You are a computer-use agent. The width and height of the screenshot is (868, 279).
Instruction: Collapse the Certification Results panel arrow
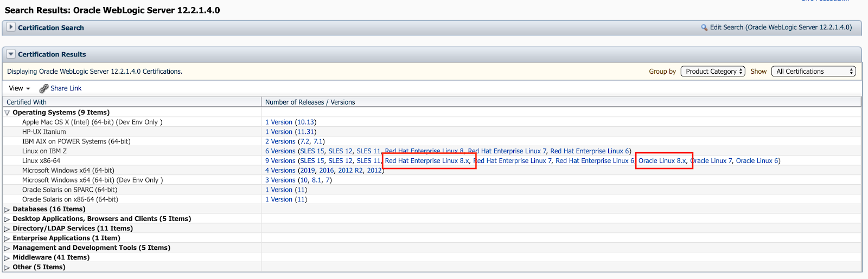[11, 54]
